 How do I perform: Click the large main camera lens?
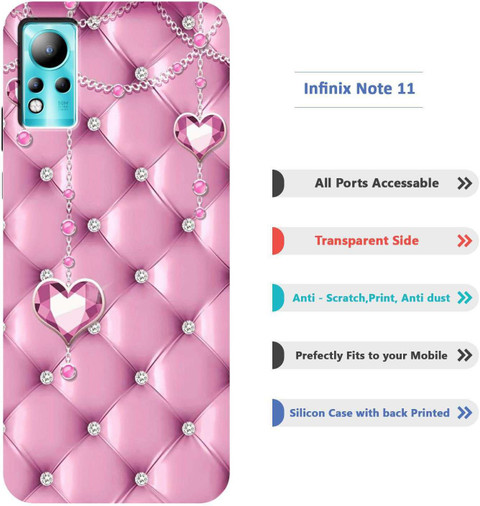pos(49,50)
